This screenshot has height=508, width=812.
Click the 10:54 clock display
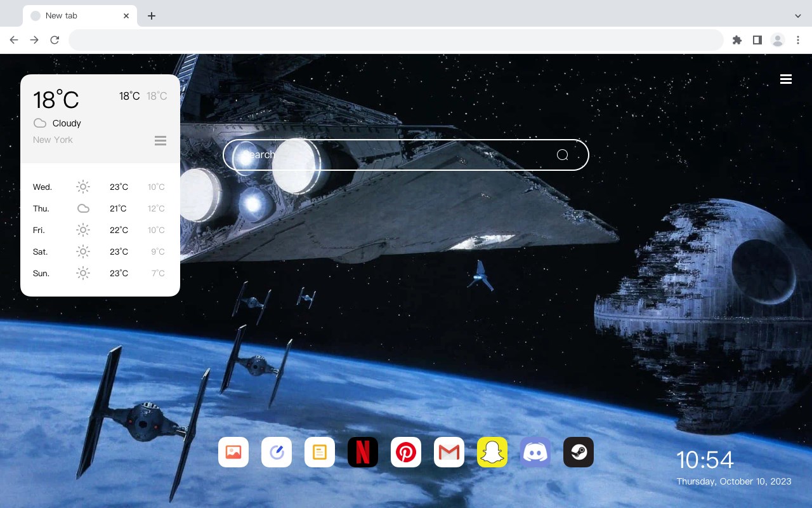(x=705, y=460)
